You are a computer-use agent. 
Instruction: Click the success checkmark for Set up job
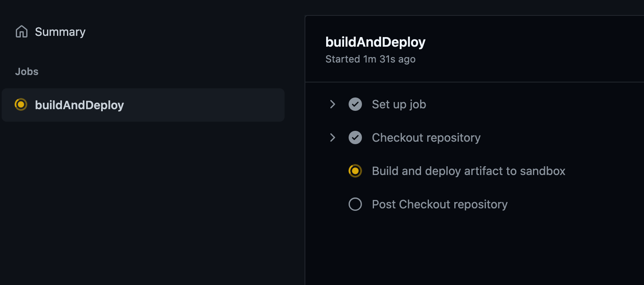pyautogui.click(x=355, y=104)
